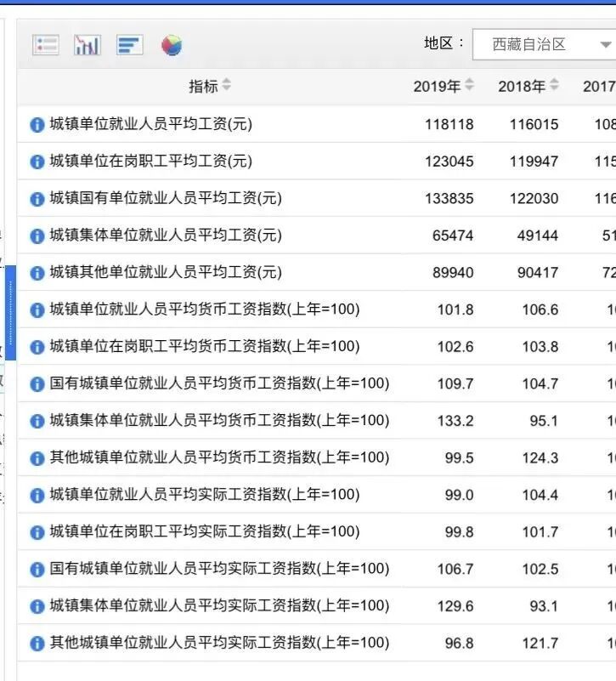This screenshot has width=616, height=681.
Task: Open info for 城镇单位在岗职工平均实际工资指数
Action: tap(37, 532)
